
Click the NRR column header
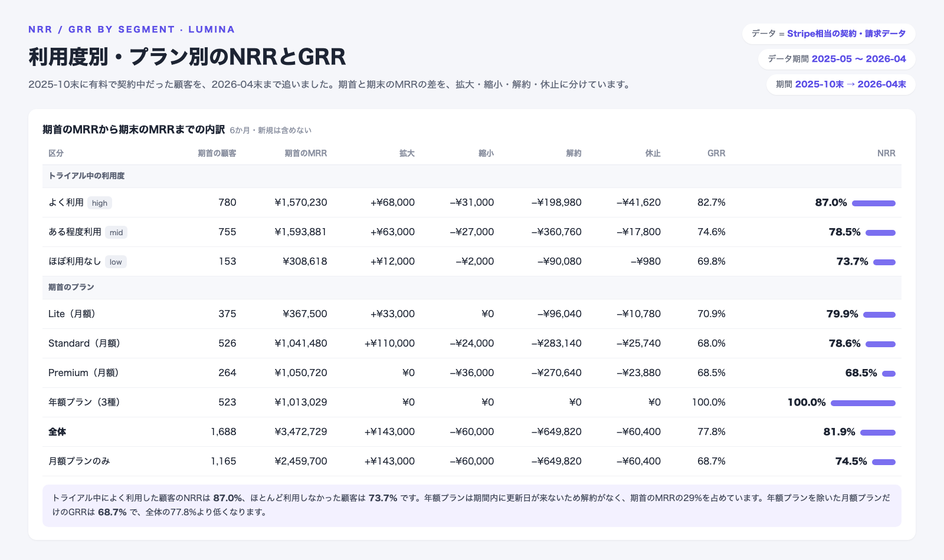(x=886, y=153)
